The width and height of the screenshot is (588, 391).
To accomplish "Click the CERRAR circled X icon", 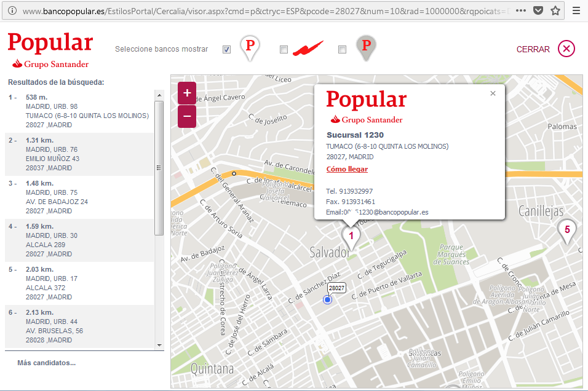I will (566, 49).
